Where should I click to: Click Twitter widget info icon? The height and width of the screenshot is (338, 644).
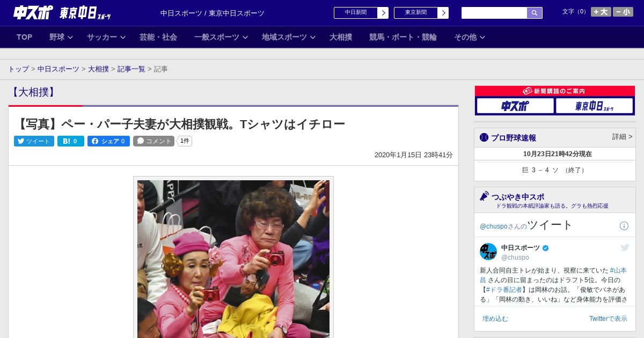[624, 226]
